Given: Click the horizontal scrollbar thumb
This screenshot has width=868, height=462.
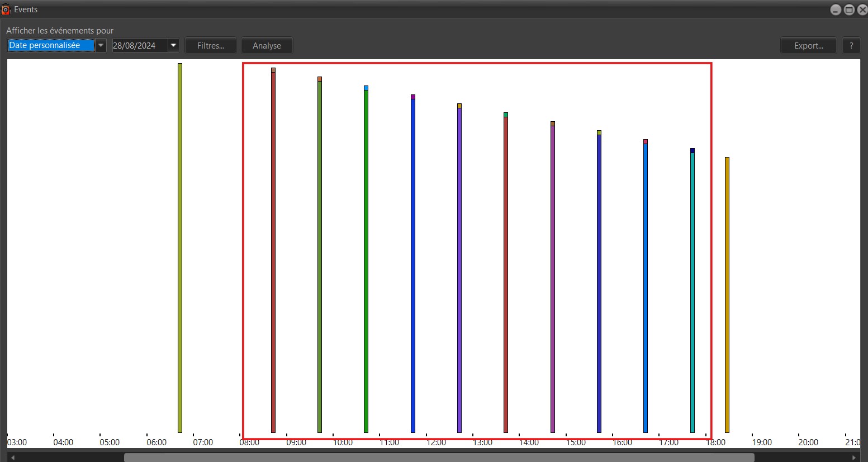Looking at the screenshot, I should tap(439, 458).
